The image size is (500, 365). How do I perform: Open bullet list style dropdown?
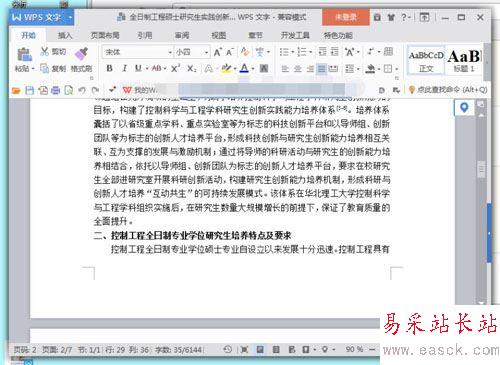(x=293, y=52)
